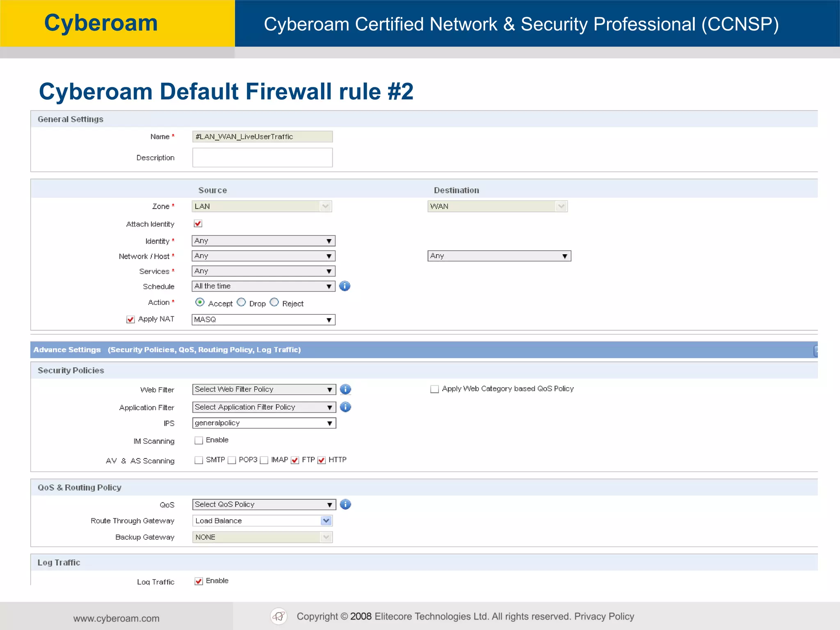Check SMTP scanning checkbox
The height and width of the screenshot is (630, 840).
[x=199, y=460]
